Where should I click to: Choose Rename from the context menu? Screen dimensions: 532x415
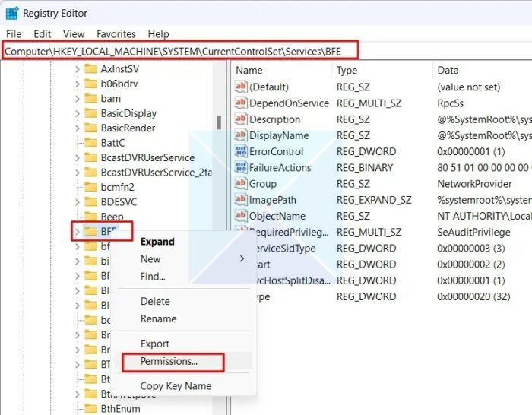pyautogui.click(x=158, y=319)
